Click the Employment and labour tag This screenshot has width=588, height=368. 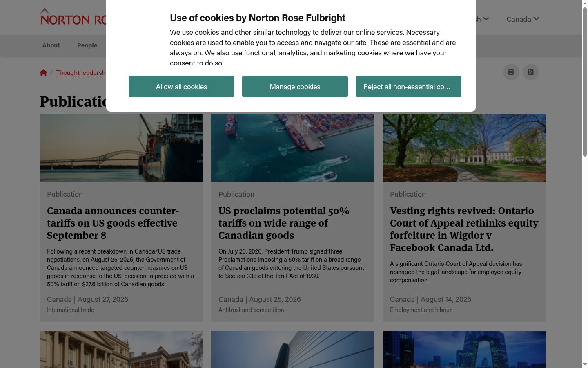(421, 310)
